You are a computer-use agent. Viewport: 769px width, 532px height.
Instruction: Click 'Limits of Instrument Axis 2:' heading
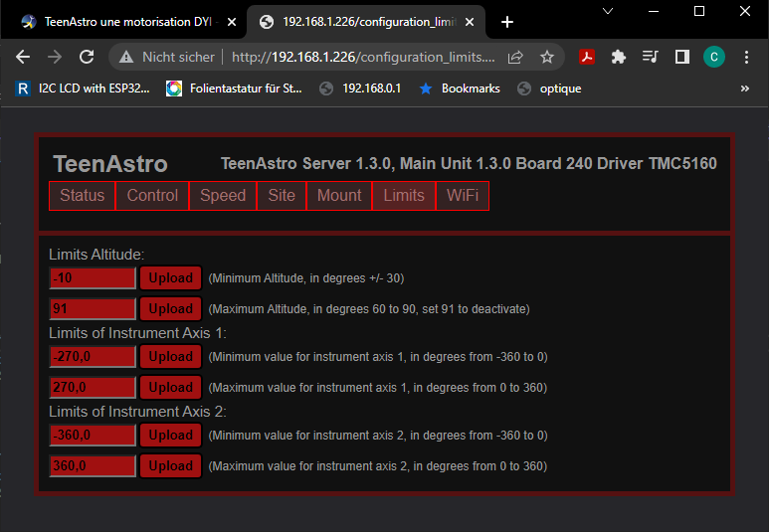coord(137,412)
